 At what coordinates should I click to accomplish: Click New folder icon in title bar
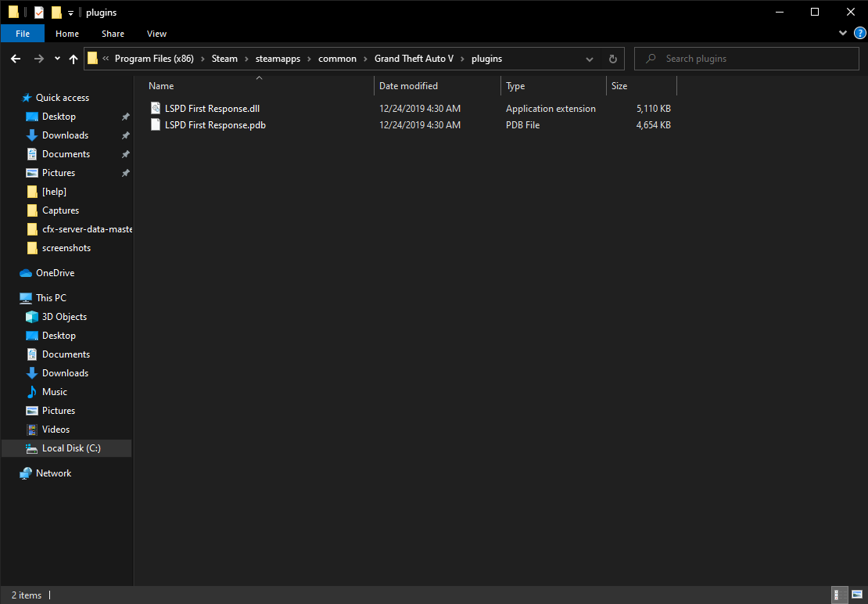click(x=56, y=13)
